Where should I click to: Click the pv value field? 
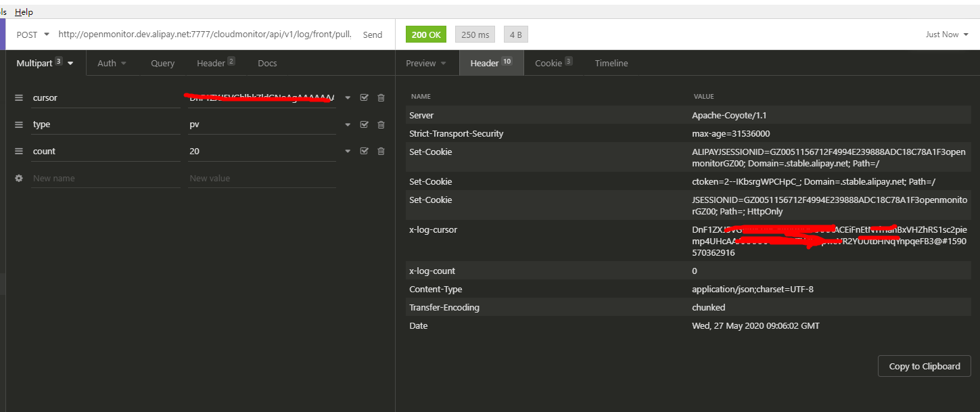(262, 124)
